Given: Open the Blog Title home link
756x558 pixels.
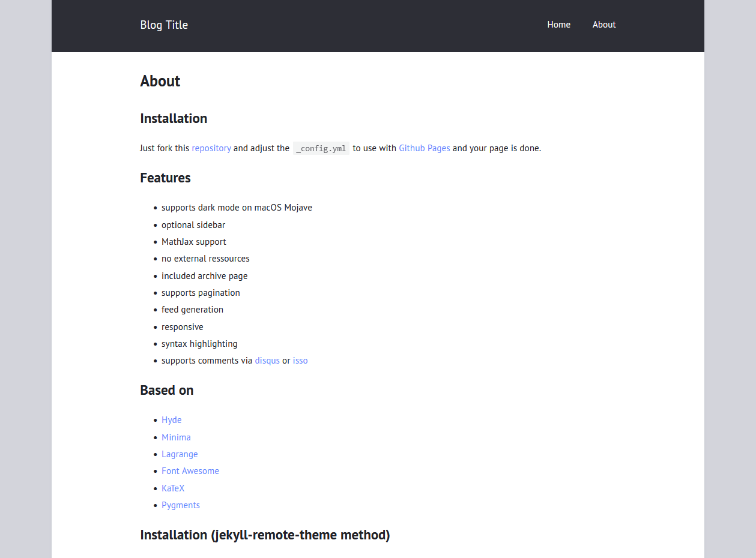Looking at the screenshot, I should (164, 25).
